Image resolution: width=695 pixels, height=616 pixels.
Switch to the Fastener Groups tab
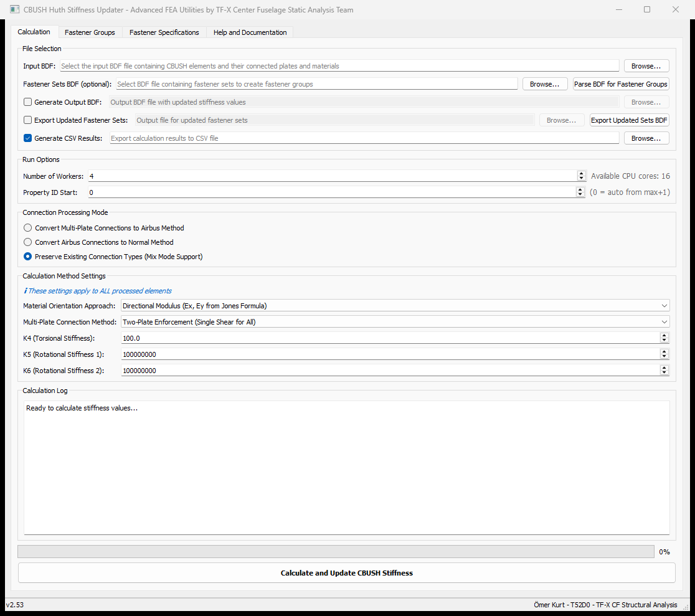[x=90, y=32]
